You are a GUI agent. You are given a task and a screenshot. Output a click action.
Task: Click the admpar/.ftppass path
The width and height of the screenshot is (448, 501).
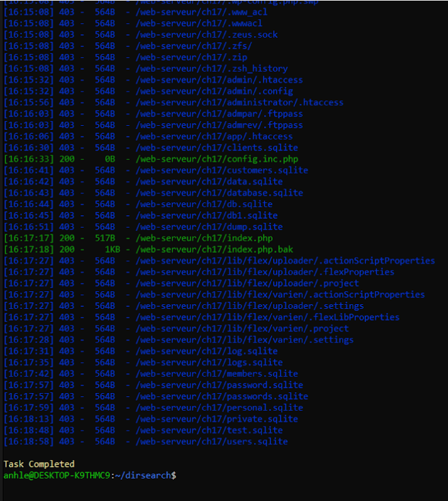point(219,113)
